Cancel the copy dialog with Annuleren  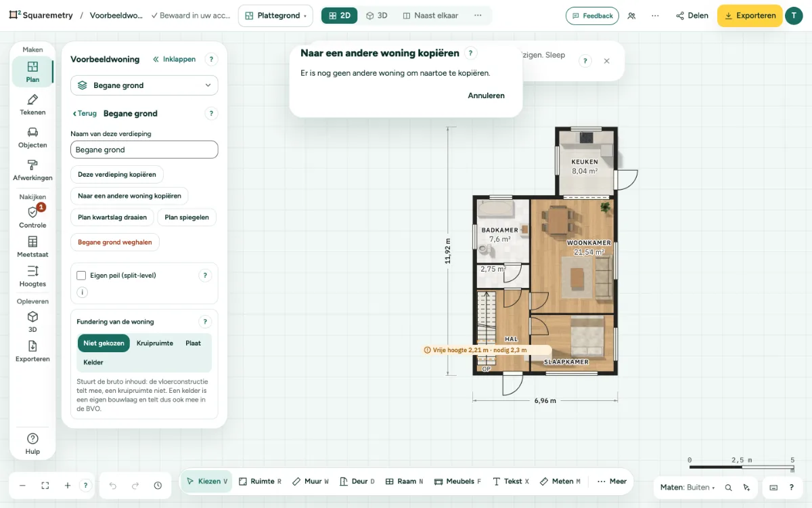[x=486, y=96]
